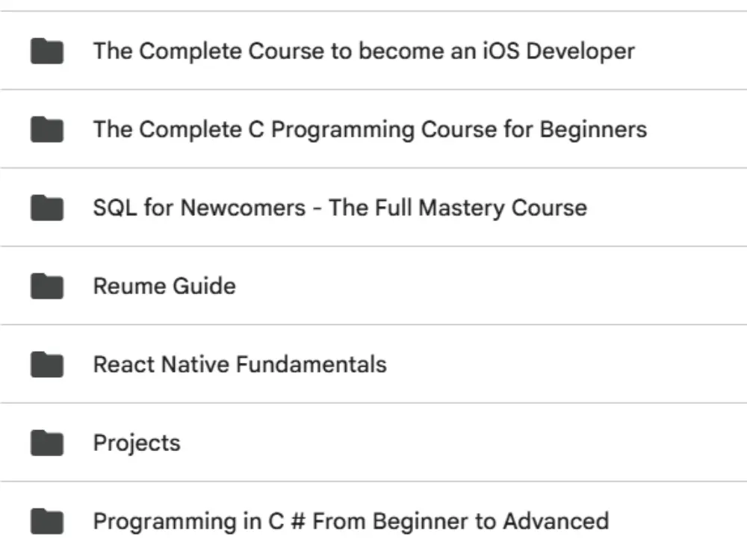Select the React Native Fundamentals folder icon

(x=46, y=364)
